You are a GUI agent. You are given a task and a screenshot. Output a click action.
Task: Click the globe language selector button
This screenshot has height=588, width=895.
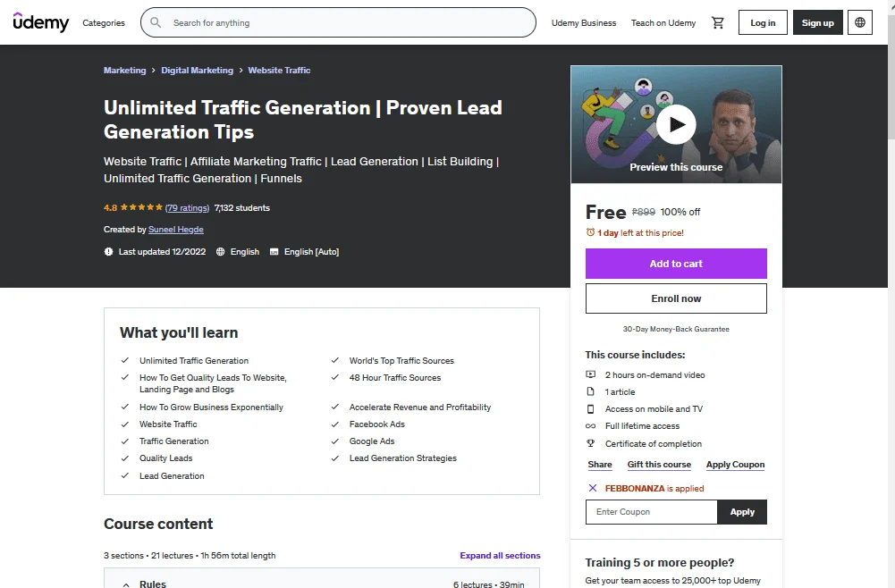click(x=859, y=23)
